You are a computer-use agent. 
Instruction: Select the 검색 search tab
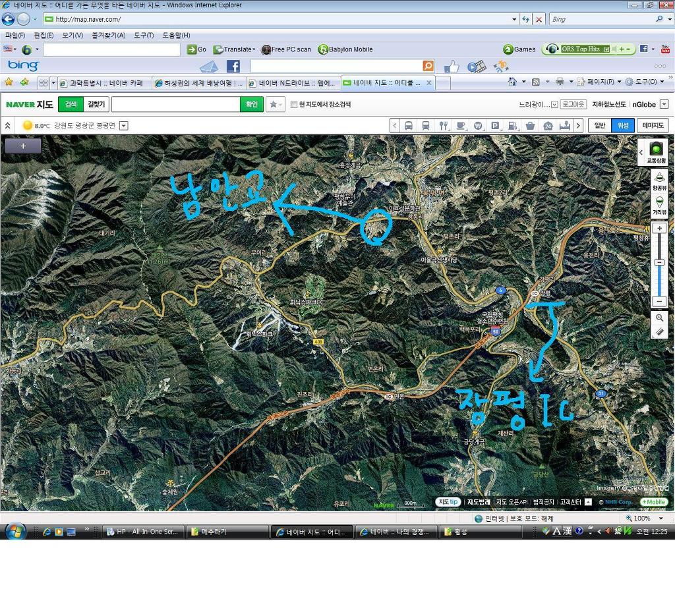click(x=71, y=105)
